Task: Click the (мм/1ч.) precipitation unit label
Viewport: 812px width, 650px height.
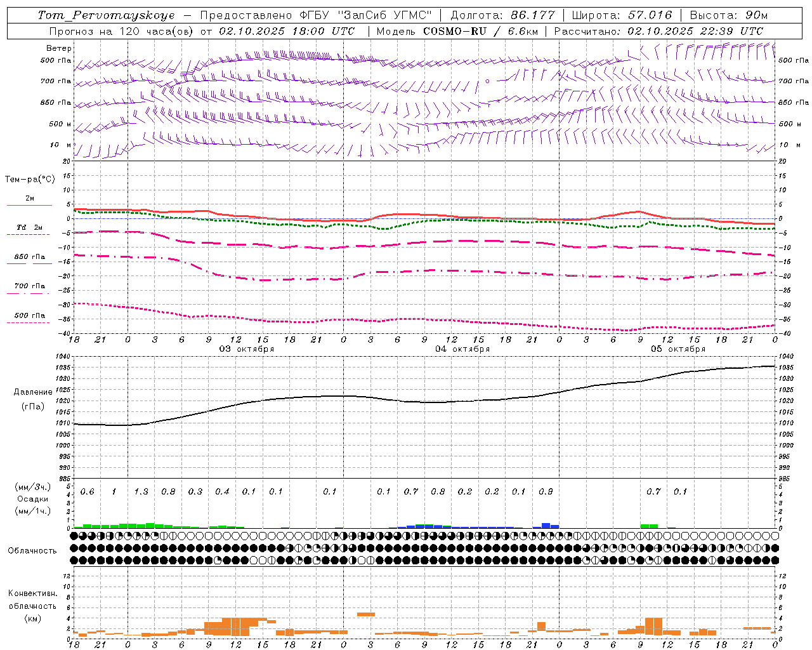Action: click(33, 511)
